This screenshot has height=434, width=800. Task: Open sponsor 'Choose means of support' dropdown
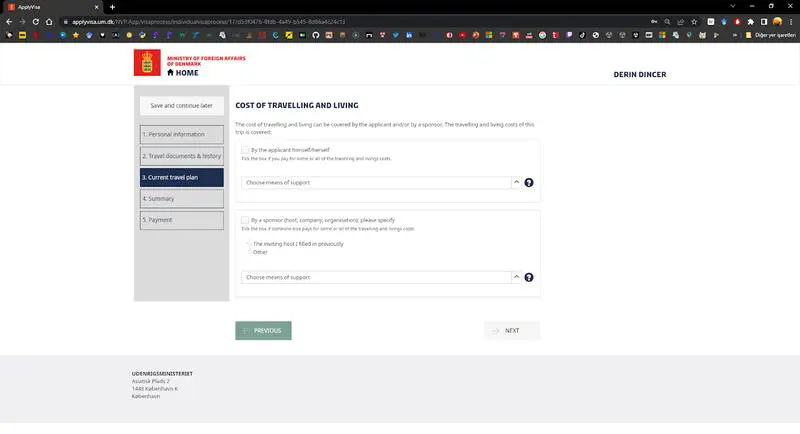click(381, 277)
